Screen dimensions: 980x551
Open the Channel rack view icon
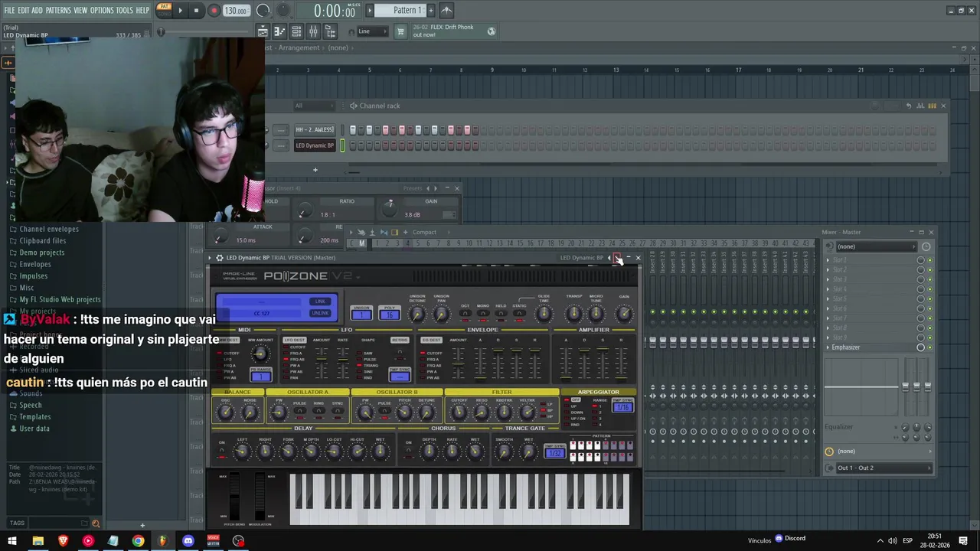[x=296, y=31]
